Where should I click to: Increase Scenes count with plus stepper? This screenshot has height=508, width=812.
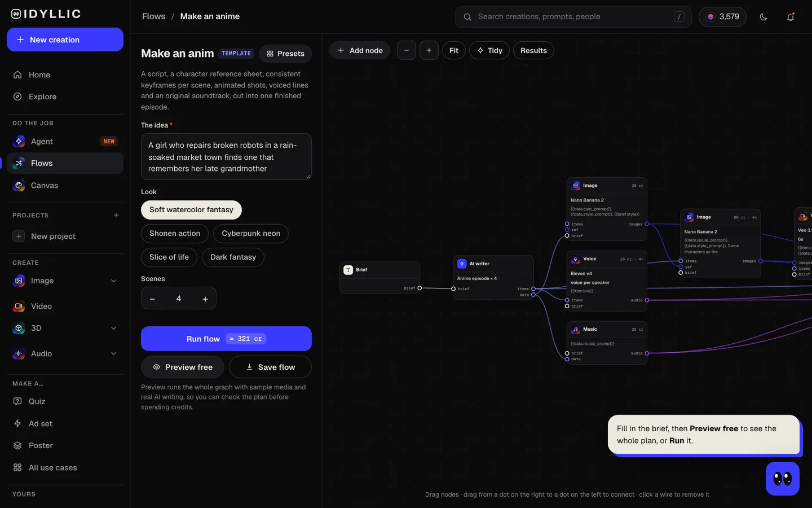205,299
